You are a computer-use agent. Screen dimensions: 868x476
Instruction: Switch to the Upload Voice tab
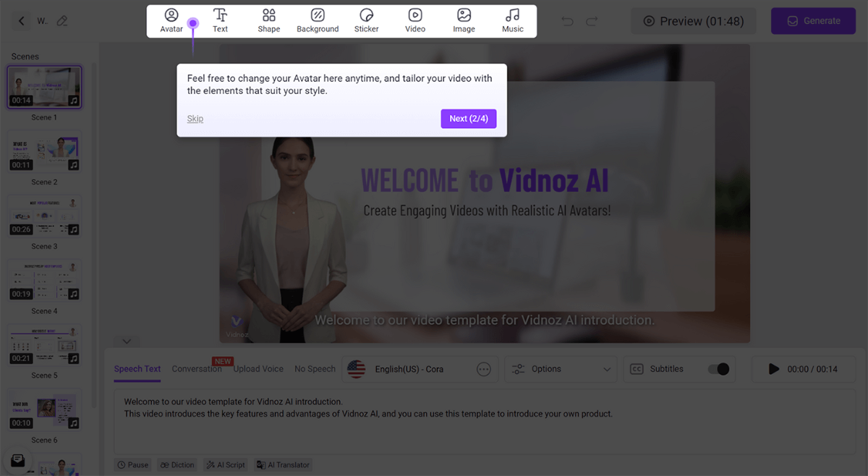point(258,369)
